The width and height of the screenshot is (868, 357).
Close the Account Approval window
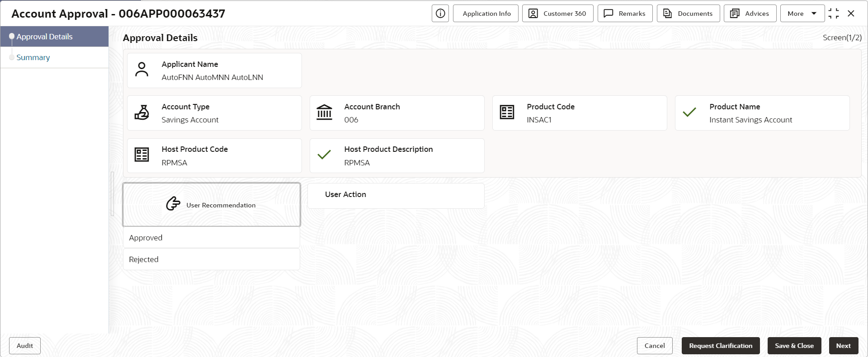(851, 14)
